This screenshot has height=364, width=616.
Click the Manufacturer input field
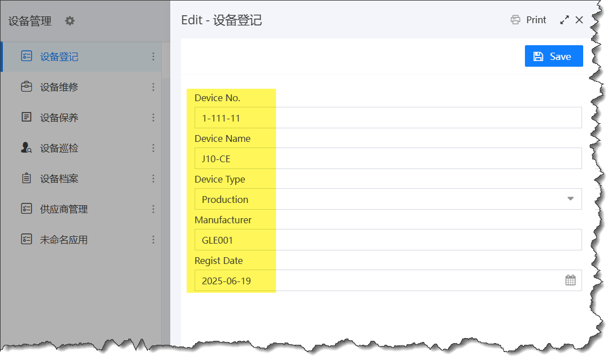(x=387, y=240)
